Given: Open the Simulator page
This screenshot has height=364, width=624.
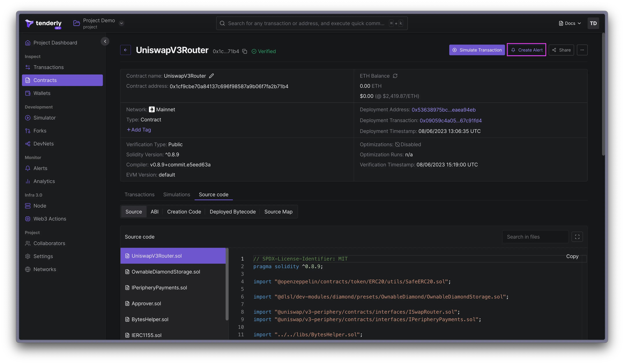Looking at the screenshot, I should point(62,118).
